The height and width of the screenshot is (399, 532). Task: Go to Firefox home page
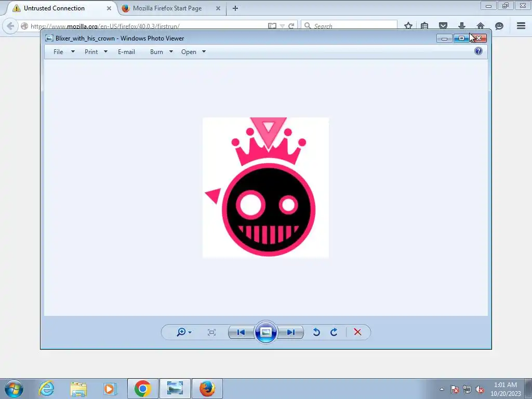(x=481, y=26)
